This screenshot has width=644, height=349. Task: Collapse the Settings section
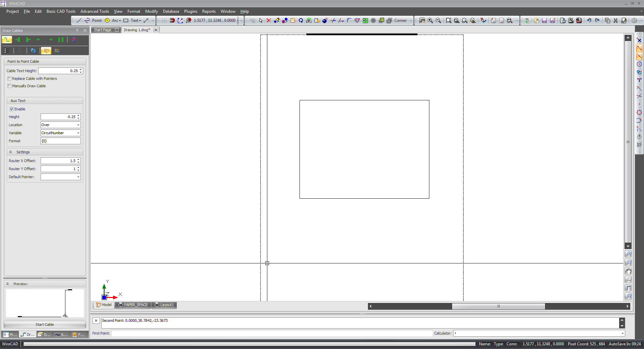click(x=11, y=152)
